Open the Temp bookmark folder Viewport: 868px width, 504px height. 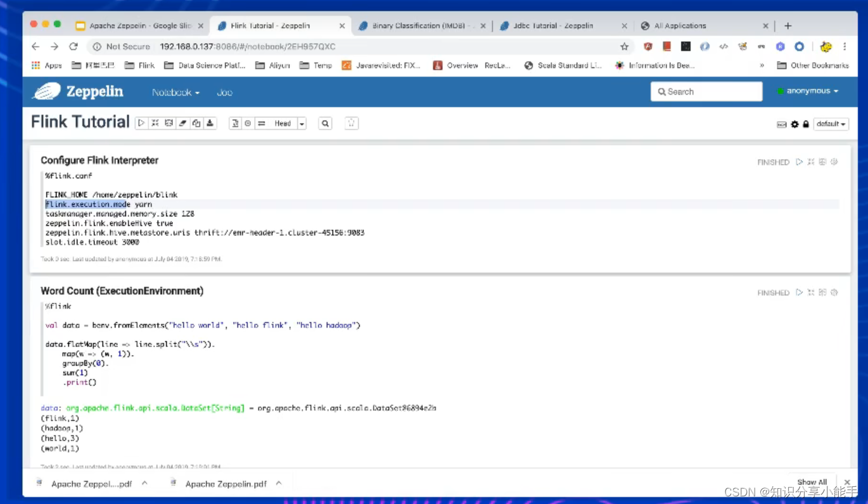316,65
